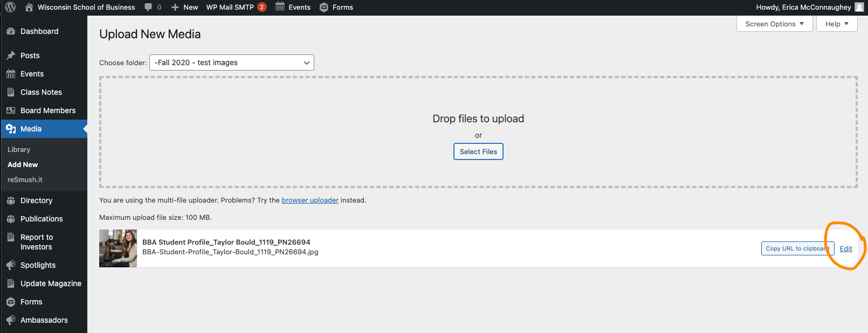Click the Board Members sidebar icon
The image size is (868, 333).
[11, 110]
